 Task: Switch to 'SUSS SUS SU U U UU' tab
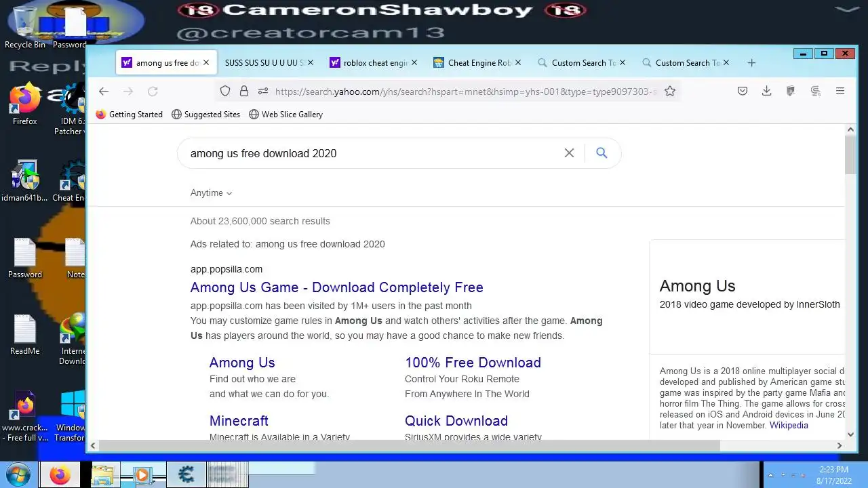(269, 63)
